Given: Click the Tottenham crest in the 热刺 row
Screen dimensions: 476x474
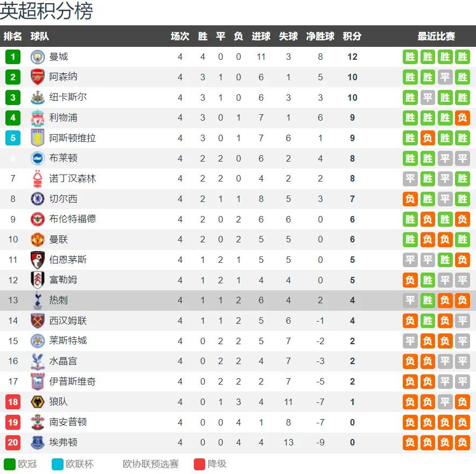Looking at the screenshot, I should click(x=38, y=301).
